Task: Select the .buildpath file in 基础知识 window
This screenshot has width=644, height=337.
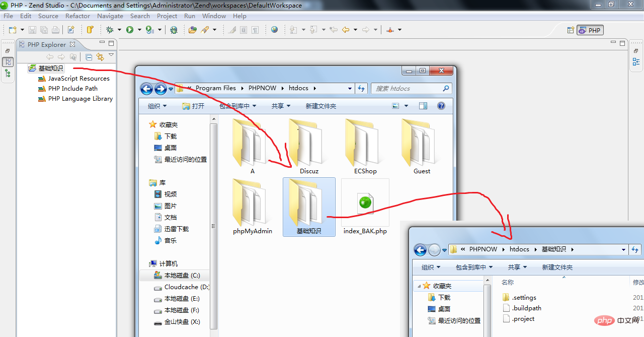Action: (522, 308)
